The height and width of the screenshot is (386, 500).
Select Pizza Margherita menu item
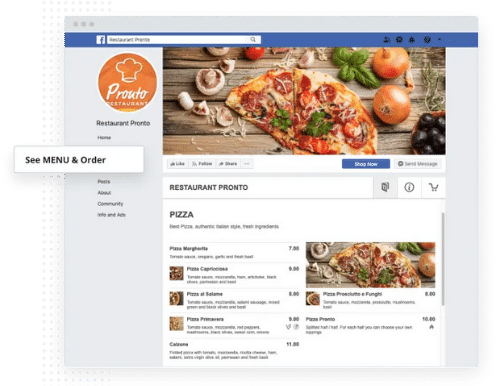pos(234,252)
